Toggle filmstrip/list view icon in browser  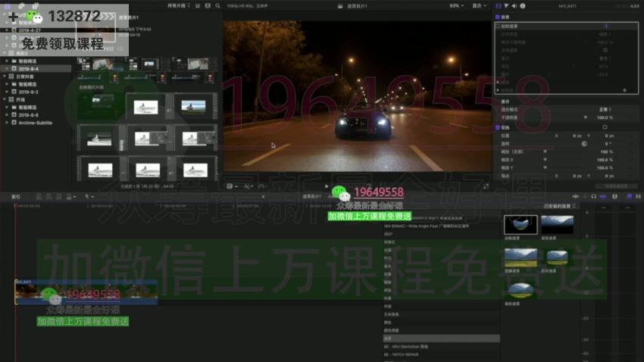click(198, 6)
